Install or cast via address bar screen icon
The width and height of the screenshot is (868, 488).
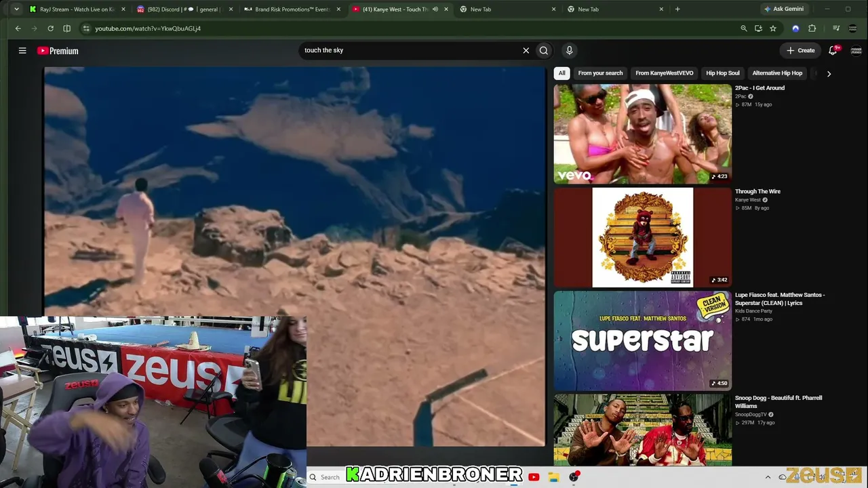[x=758, y=28]
